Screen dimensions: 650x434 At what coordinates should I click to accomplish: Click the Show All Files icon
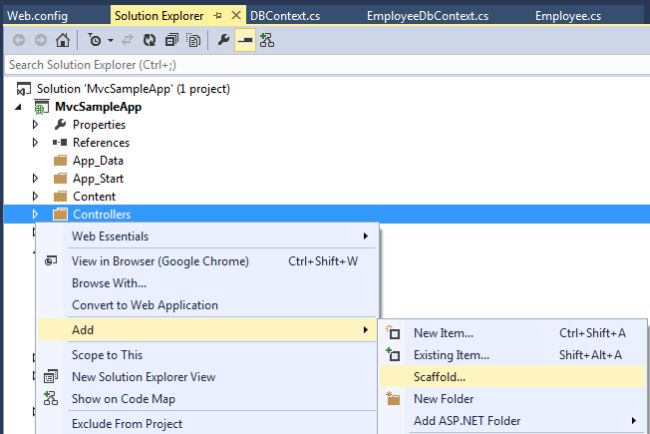[x=193, y=40]
